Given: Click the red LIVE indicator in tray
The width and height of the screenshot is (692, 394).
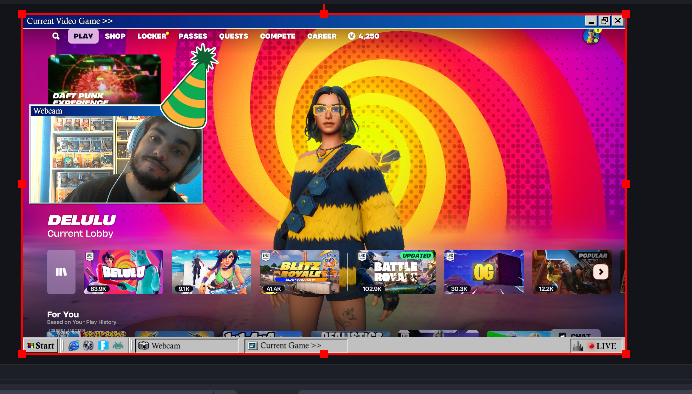Looking at the screenshot, I should 602,346.
